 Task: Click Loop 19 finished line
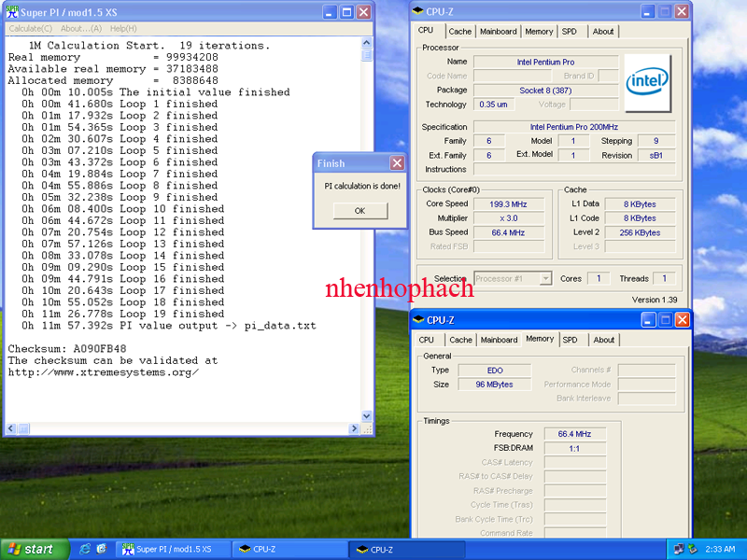122,314
